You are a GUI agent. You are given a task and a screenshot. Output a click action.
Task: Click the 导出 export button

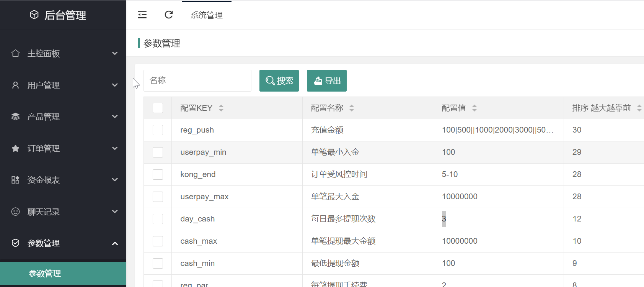click(x=327, y=80)
